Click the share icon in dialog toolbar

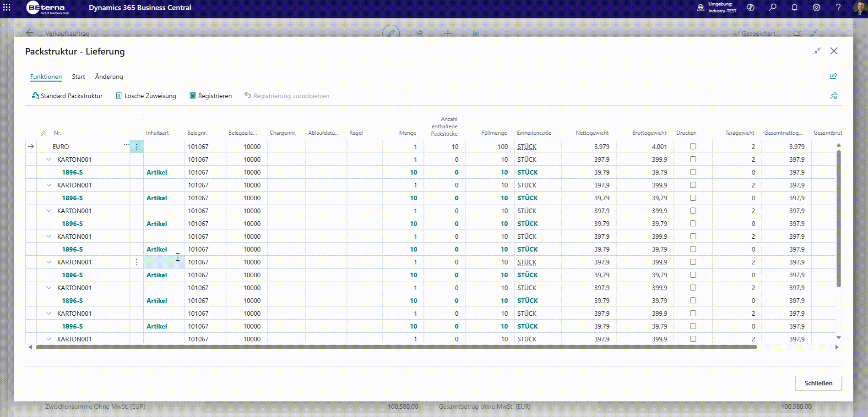834,76
